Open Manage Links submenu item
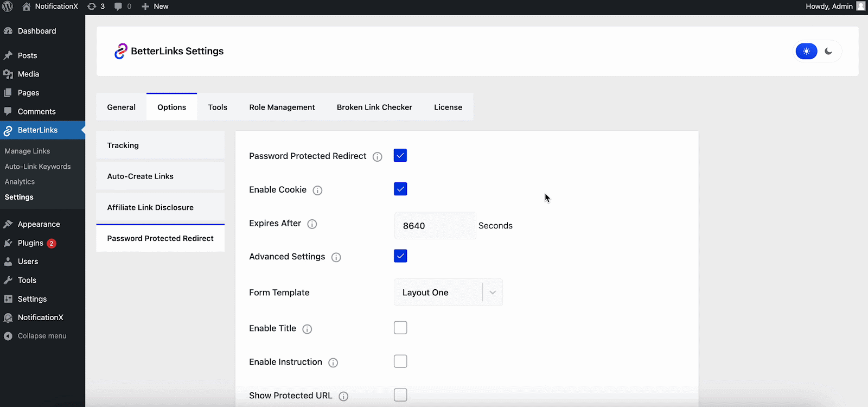Screen dimensions: 868x407 (27, 151)
